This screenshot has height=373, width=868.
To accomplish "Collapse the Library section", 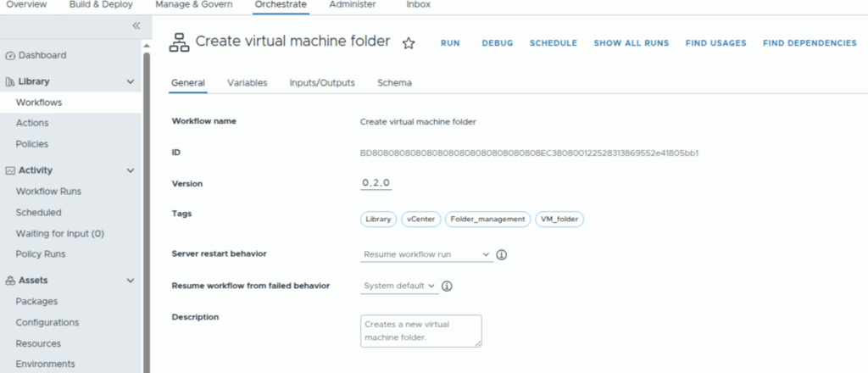I will pos(131,82).
